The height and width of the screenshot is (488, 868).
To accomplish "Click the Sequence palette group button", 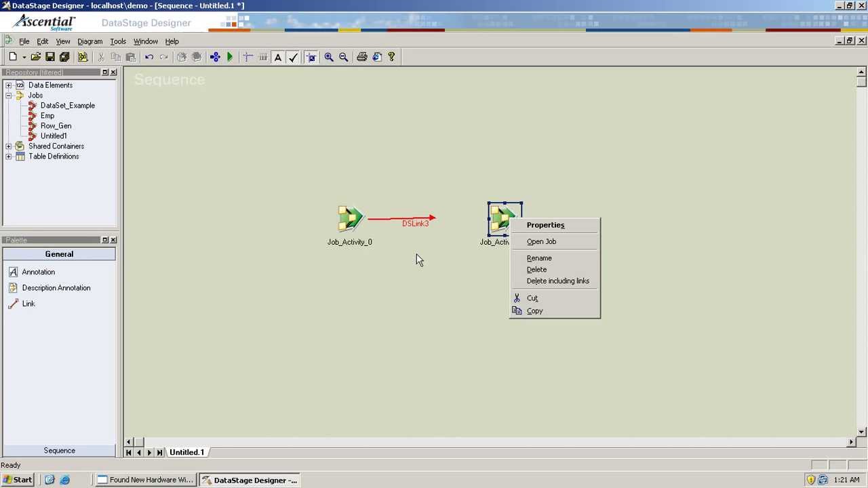I will tap(59, 451).
